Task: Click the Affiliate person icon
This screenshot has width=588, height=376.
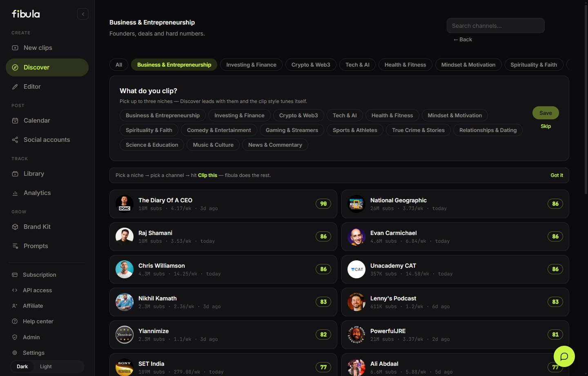Action: (x=15, y=306)
